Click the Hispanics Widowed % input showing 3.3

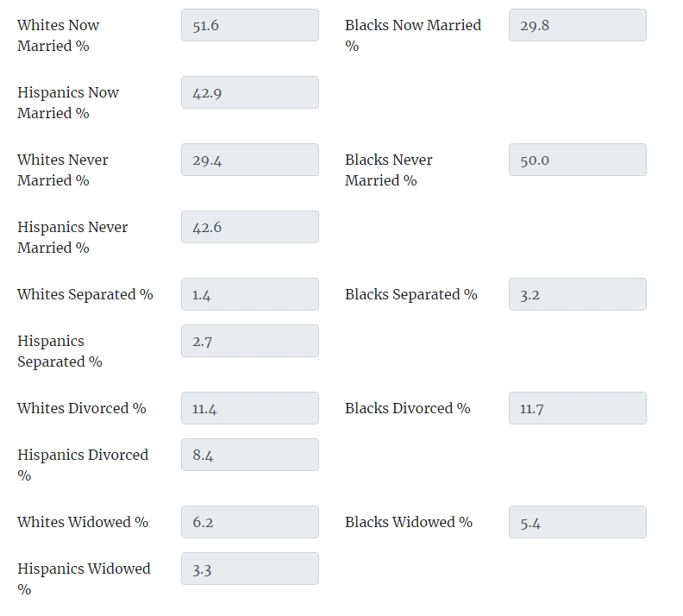(249, 569)
